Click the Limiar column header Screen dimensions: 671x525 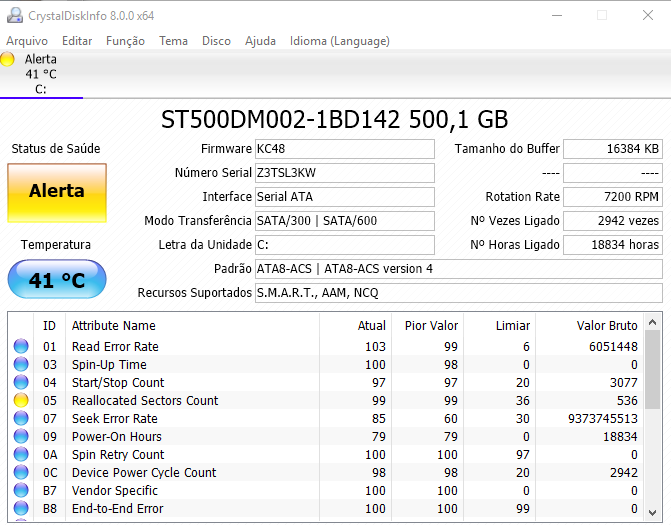[499, 326]
